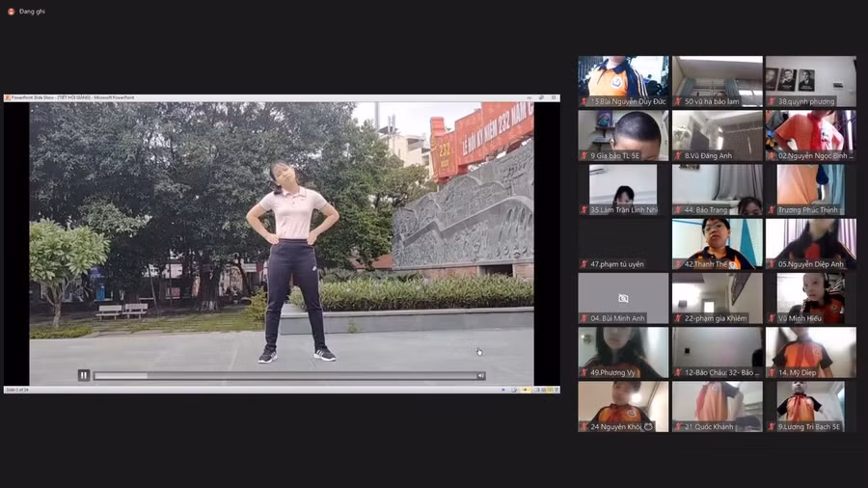Click Phương Vy name label
The height and width of the screenshot is (488, 868).
613,372
